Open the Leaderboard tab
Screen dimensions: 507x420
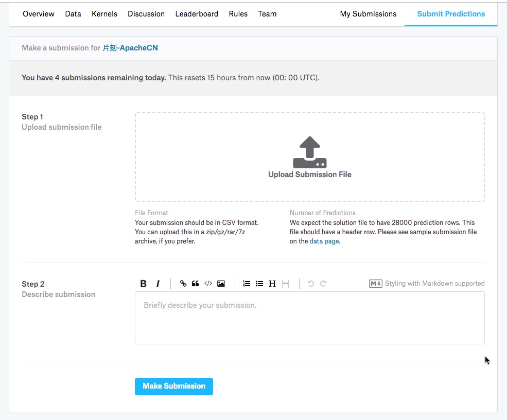[197, 14]
